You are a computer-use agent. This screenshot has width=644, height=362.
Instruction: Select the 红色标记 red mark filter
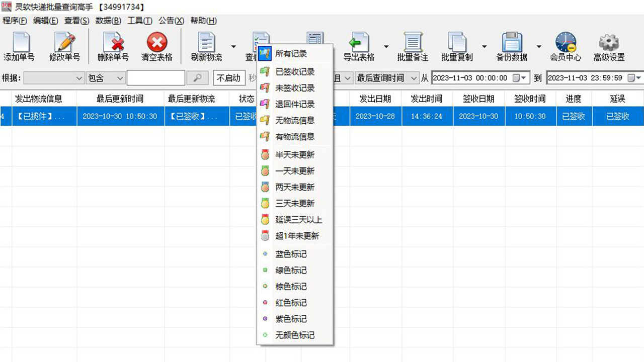(290, 302)
